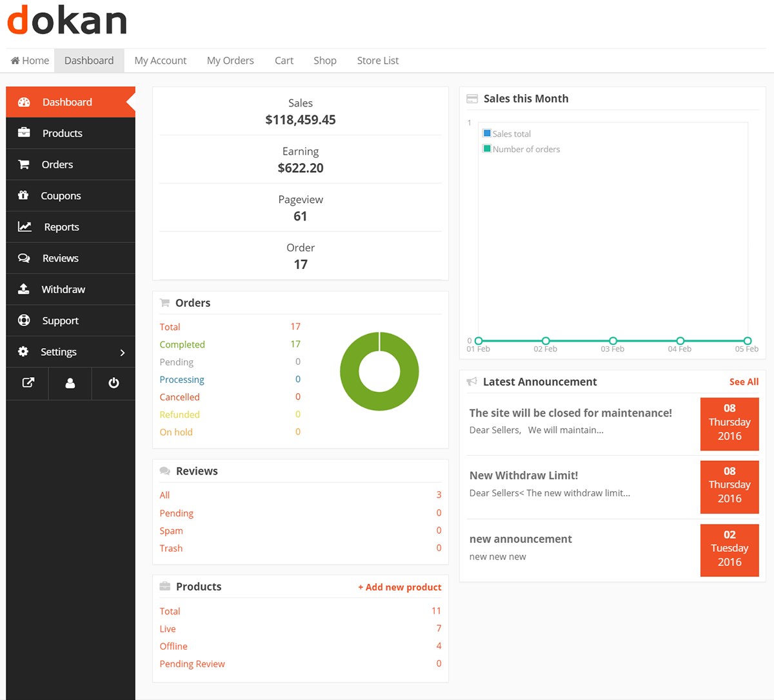Expand the Settings sidebar menu

pyautogui.click(x=58, y=351)
